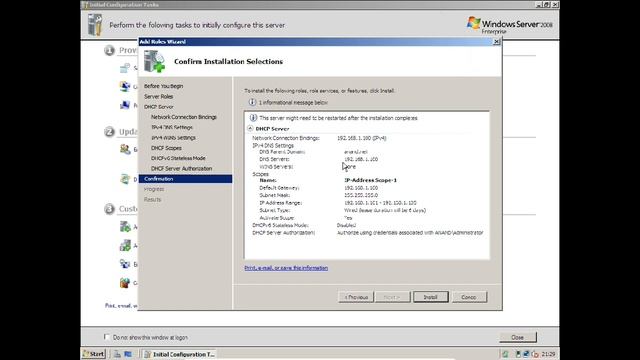Open Network Connection Bindings step

[184, 117]
